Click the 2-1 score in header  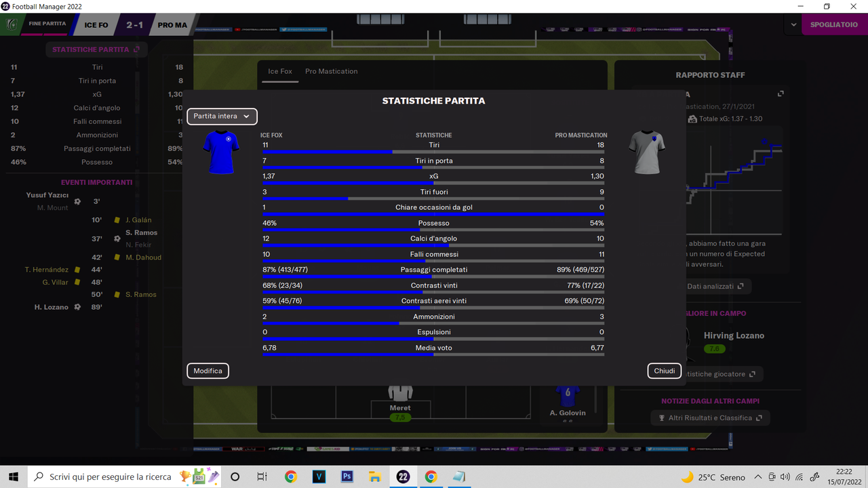pyautogui.click(x=134, y=25)
